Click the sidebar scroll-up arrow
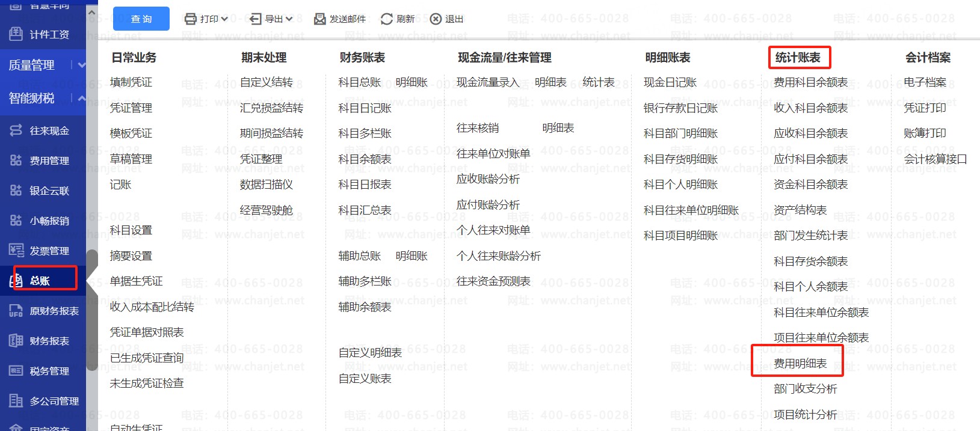The image size is (980, 431). click(x=92, y=12)
